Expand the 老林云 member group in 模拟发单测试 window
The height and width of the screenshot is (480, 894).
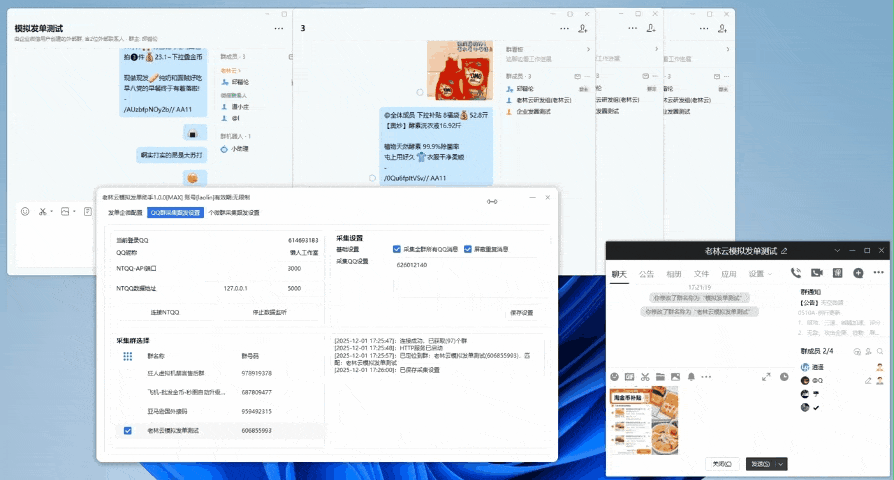pyautogui.click(x=231, y=70)
